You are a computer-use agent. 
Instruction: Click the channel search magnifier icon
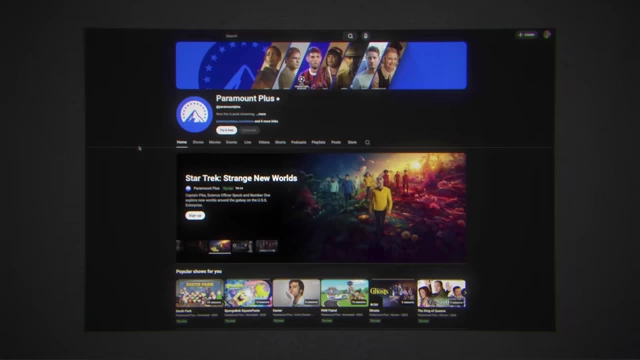pos(367,142)
